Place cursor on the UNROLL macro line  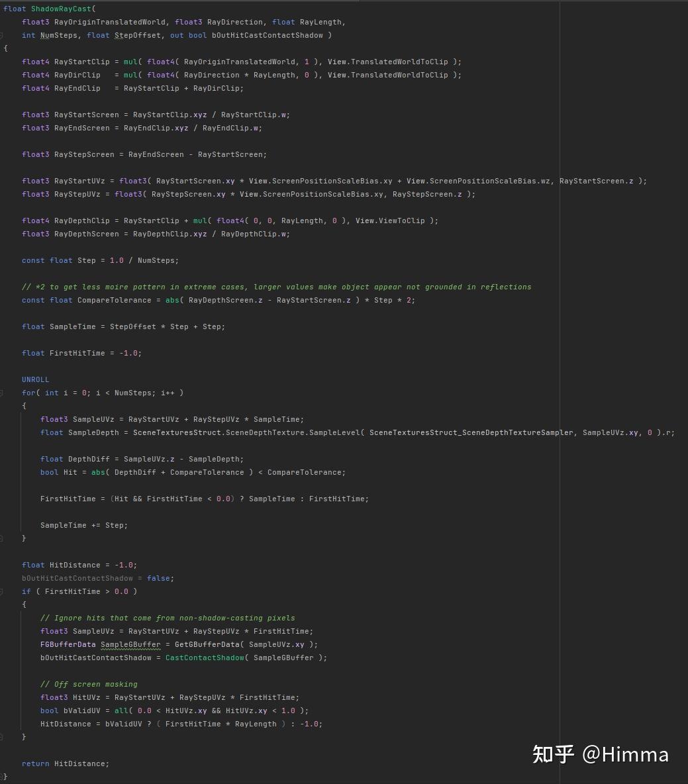(x=35, y=379)
